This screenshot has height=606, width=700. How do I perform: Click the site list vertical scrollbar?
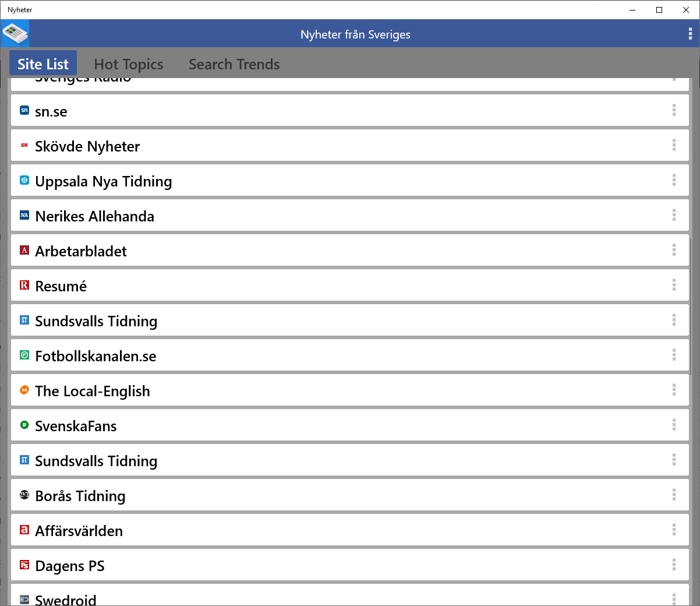pos(691,306)
